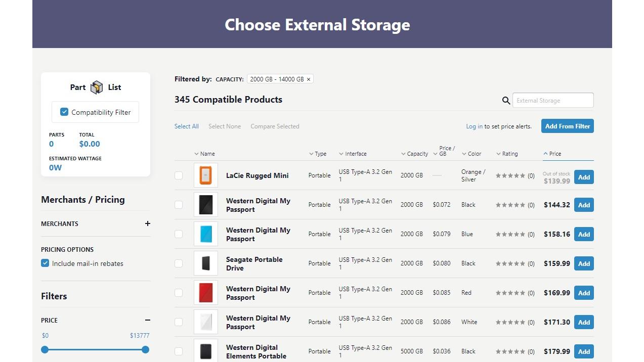Image resolution: width=644 pixels, height=362 pixels.
Task: Sort by the Type column
Action: 318,154
